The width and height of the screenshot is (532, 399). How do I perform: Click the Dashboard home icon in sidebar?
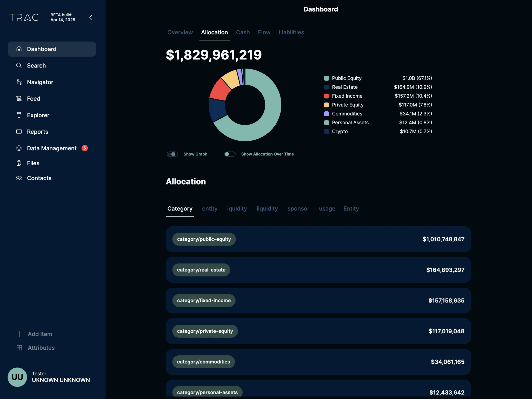click(19, 49)
